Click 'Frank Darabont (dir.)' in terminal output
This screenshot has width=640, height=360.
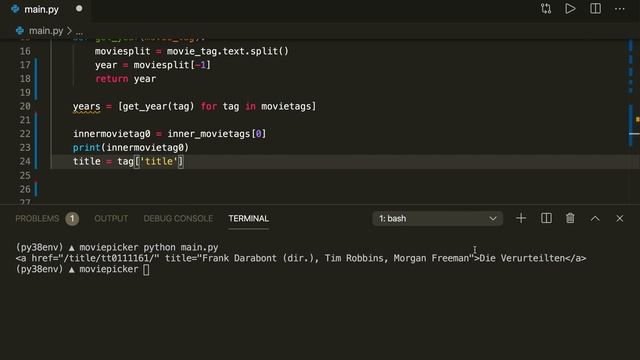point(258,258)
